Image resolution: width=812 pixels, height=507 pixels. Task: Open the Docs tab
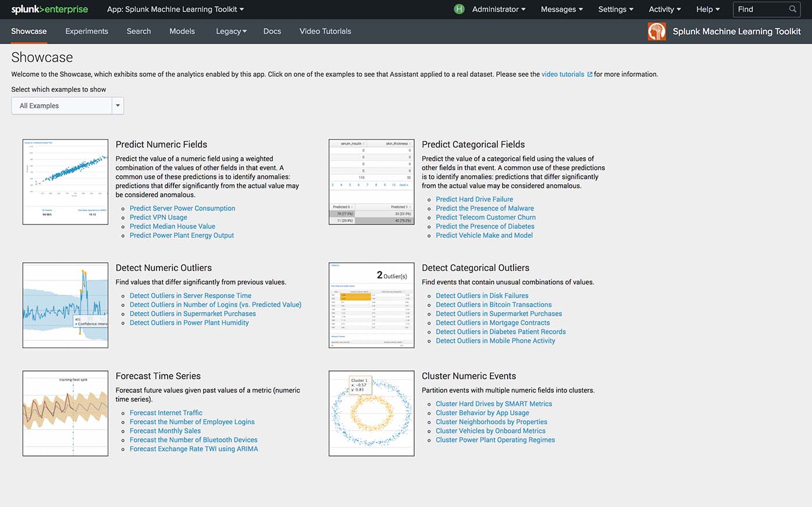point(272,31)
